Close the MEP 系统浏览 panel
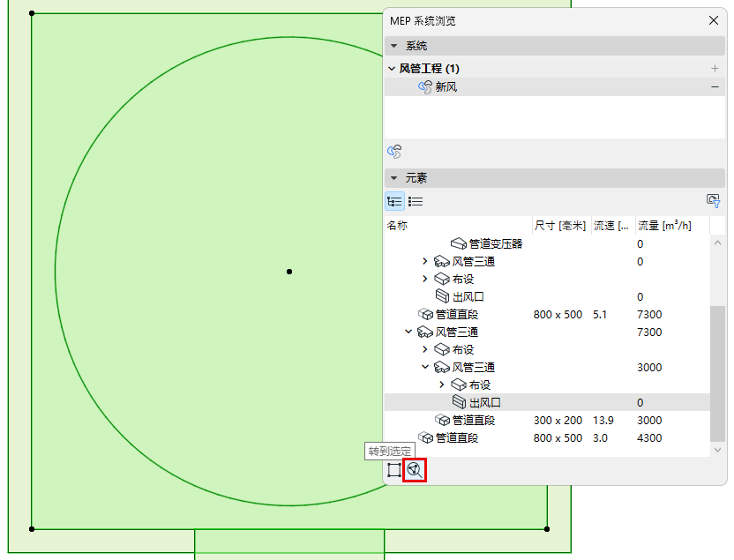This screenshot has height=560, width=734. pyautogui.click(x=714, y=20)
